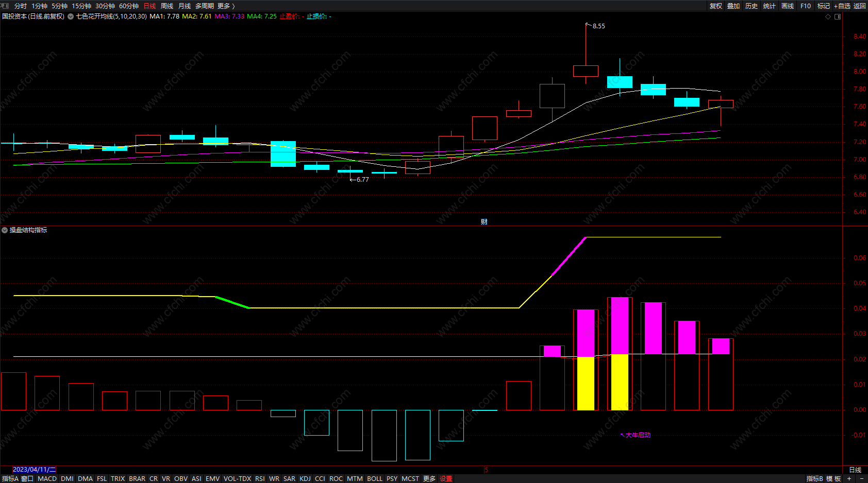Screen dimensions: 868x483
Task: Click the 大牛启动 signal marker
Action: (635, 435)
